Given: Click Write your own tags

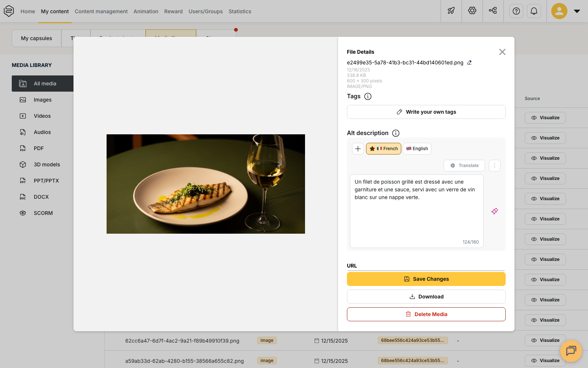Looking at the screenshot, I should [426, 112].
